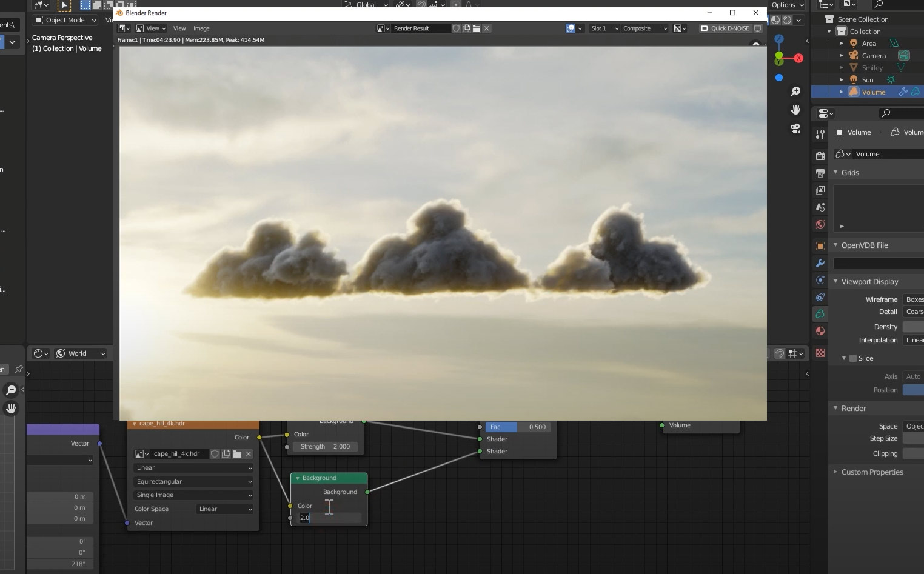The width and height of the screenshot is (924, 574).
Task: Open the Modifier properties tab (wrench icon)
Action: coord(820,262)
